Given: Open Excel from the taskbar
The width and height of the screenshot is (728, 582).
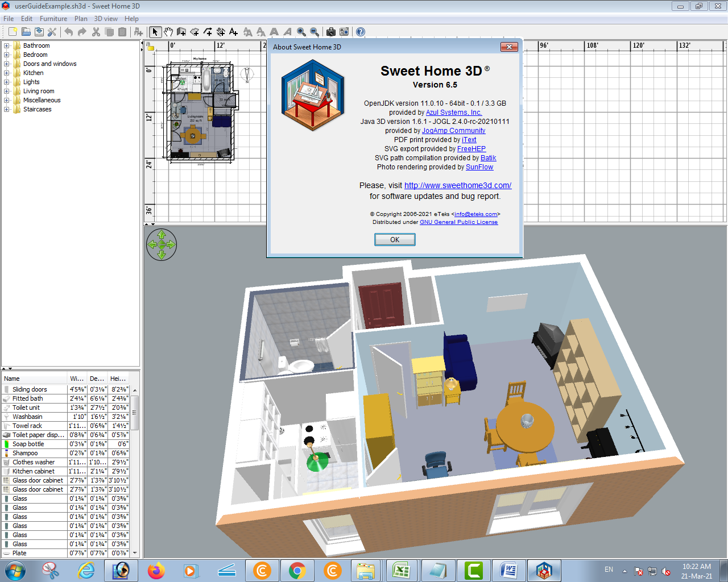Looking at the screenshot, I should tap(402, 570).
